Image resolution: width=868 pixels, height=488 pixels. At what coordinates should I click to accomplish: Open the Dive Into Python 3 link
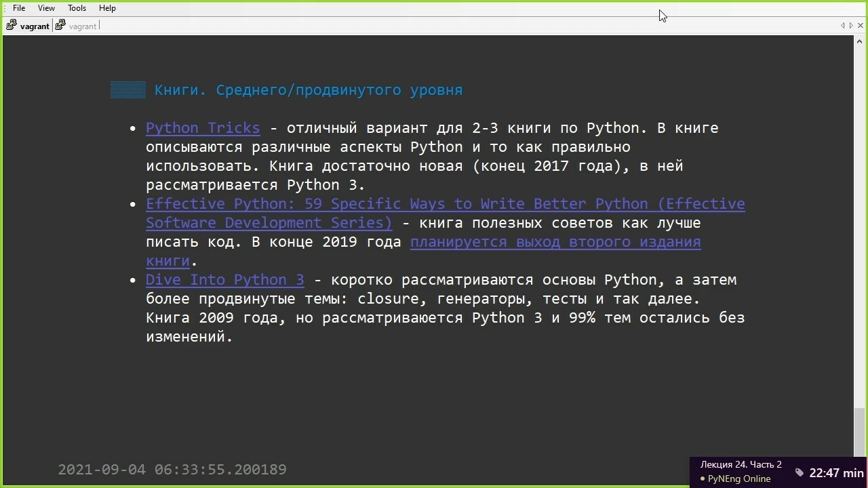coord(225,280)
